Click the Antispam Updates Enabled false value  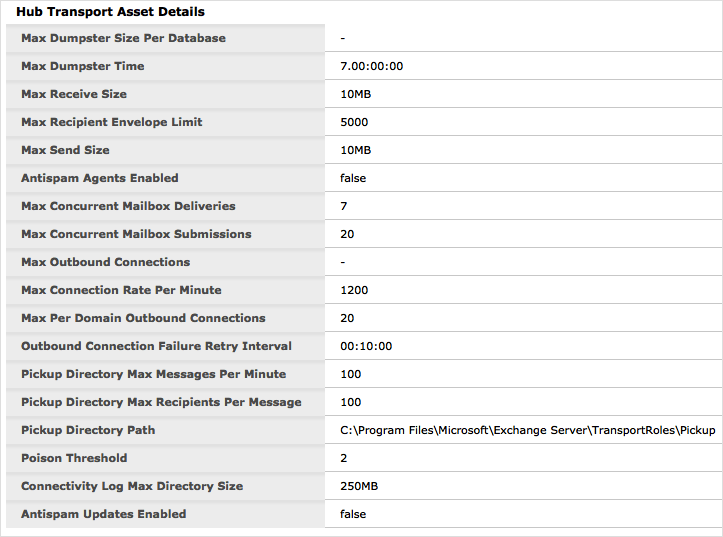click(353, 514)
